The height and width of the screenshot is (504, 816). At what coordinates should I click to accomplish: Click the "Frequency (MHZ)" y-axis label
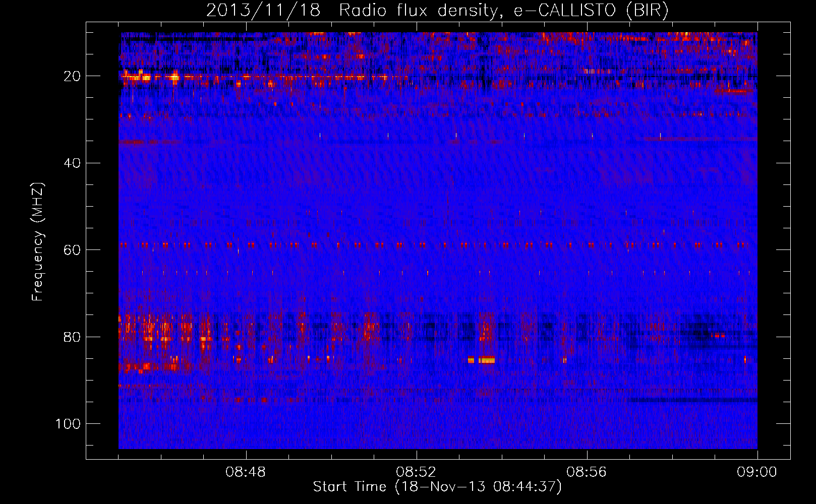[x=38, y=242]
